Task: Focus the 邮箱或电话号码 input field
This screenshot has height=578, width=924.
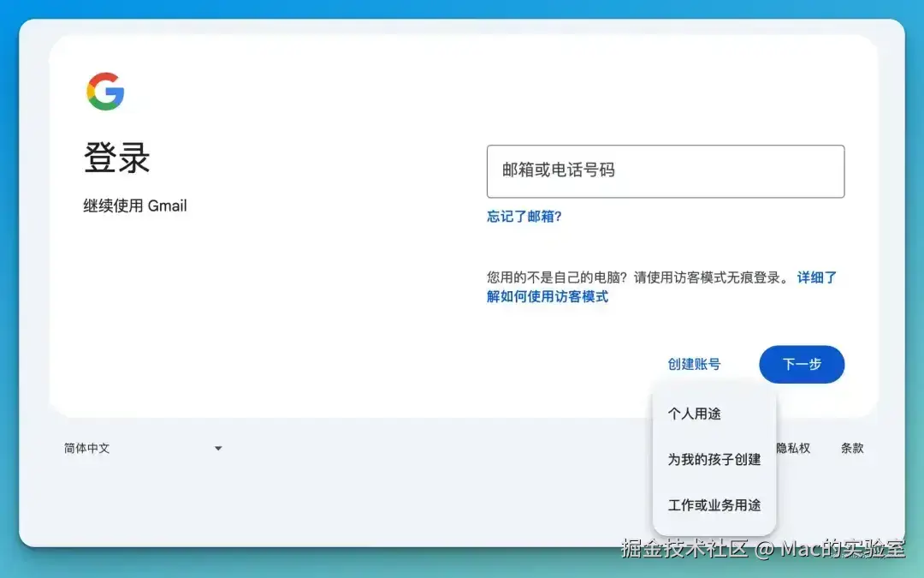Action: tap(666, 171)
